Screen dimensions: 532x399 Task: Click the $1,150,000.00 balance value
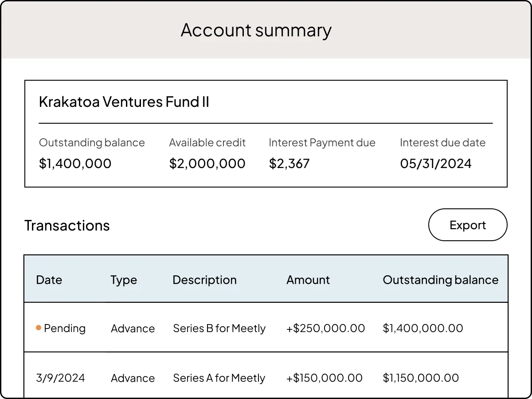point(421,378)
